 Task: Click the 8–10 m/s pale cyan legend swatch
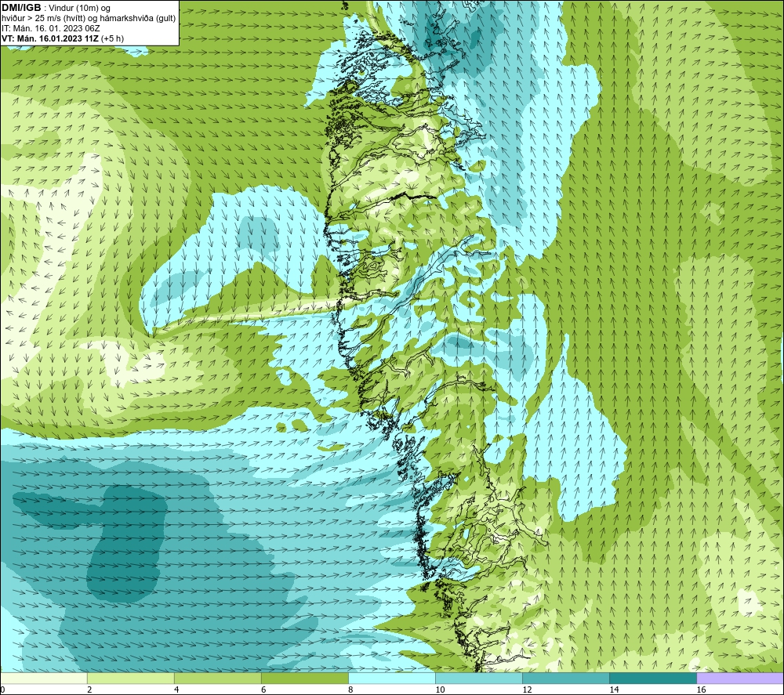pos(391,679)
